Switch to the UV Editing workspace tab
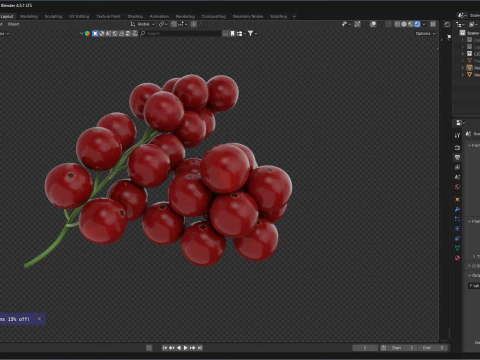 79,16
